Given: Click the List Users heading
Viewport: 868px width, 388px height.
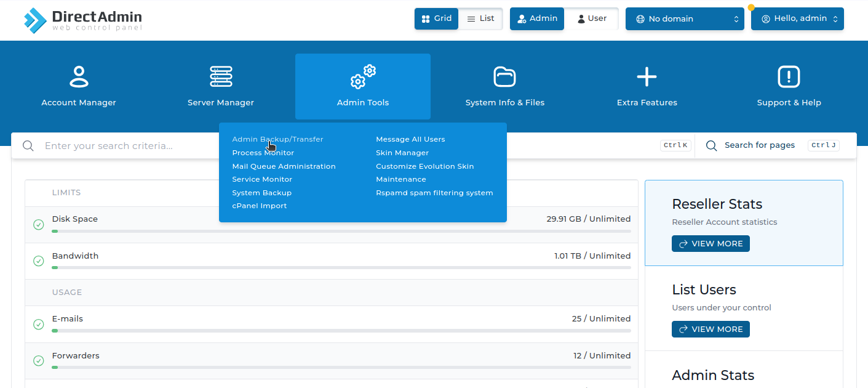Looking at the screenshot, I should [704, 290].
